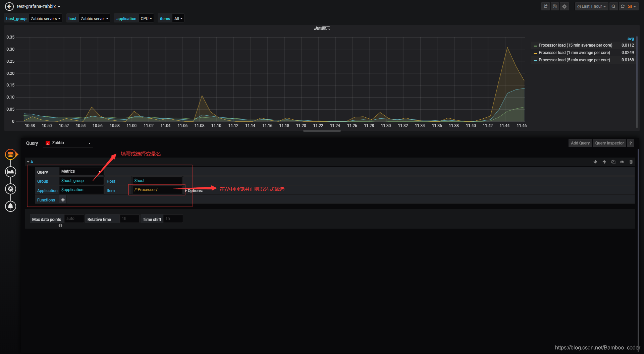Viewport: 644px width, 354px height.
Task: Click the Host field $host
Action: pos(157,181)
